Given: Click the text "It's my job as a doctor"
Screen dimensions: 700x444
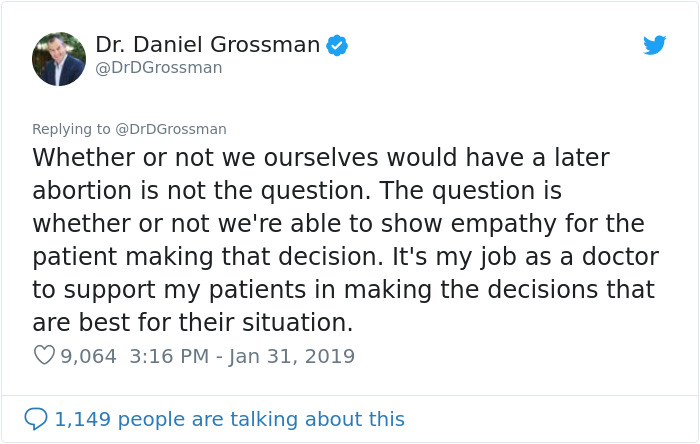Looking at the screenshot, I should pos(544,257).
